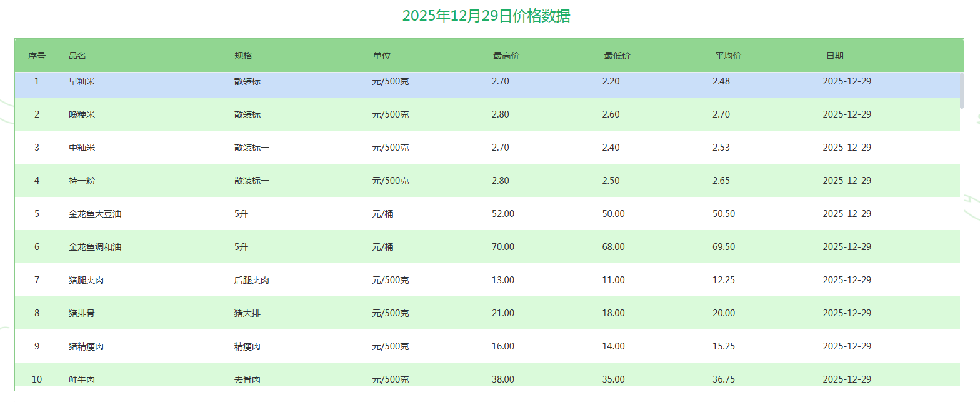Click 金龙鱼调和油 average price 69.50

click(x=724, y=247)
